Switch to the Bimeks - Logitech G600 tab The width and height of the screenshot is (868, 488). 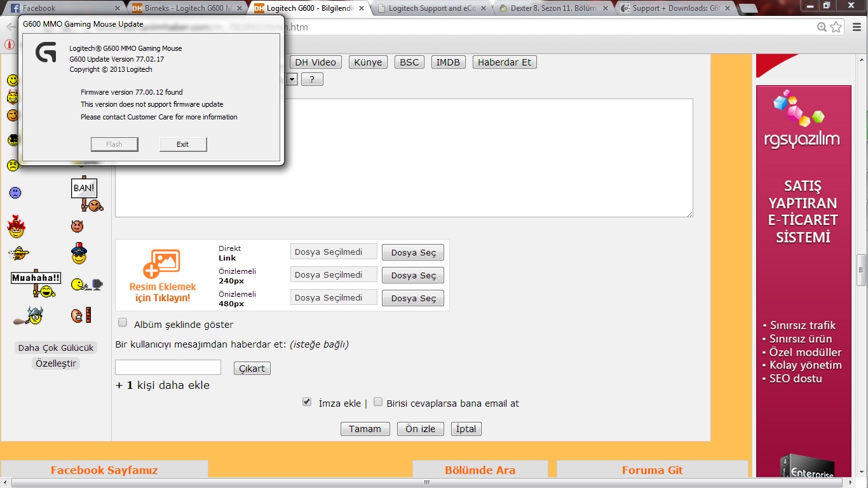[x=186, y=8]
